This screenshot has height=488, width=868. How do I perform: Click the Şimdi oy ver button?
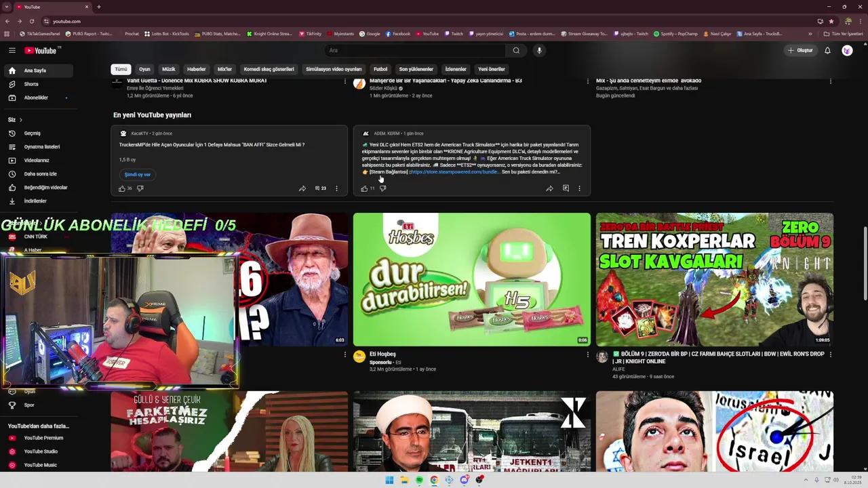pos(138,174)
